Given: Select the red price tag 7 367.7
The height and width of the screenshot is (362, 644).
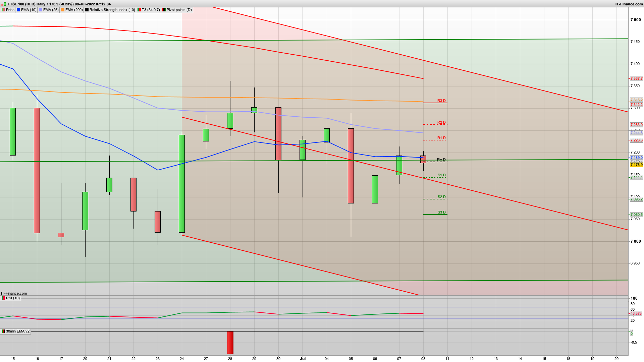Looking at the screenshot, I should (636, 78).
